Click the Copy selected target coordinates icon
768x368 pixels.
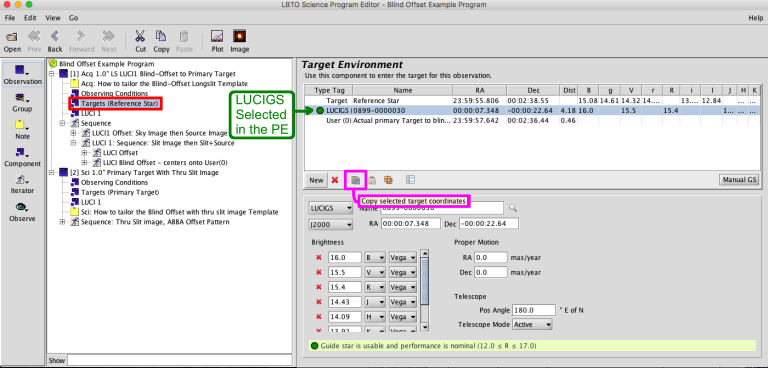click(356, 180)
